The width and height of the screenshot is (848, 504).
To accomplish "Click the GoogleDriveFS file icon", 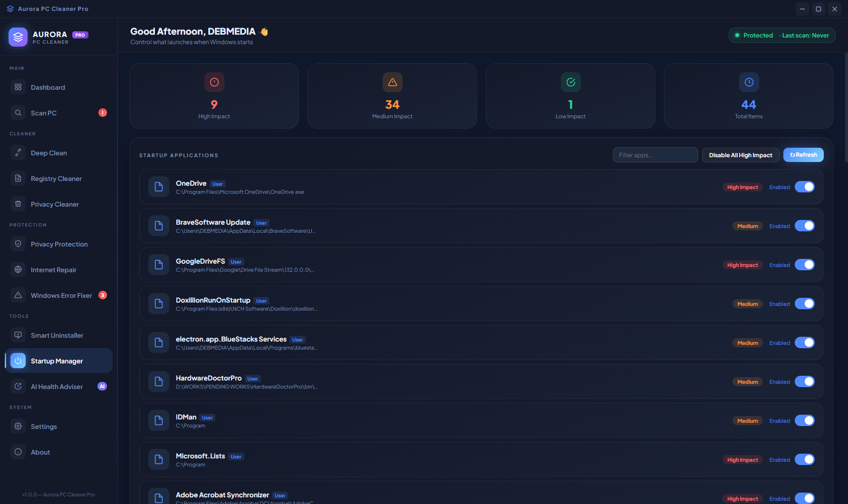I will (159, 265).
